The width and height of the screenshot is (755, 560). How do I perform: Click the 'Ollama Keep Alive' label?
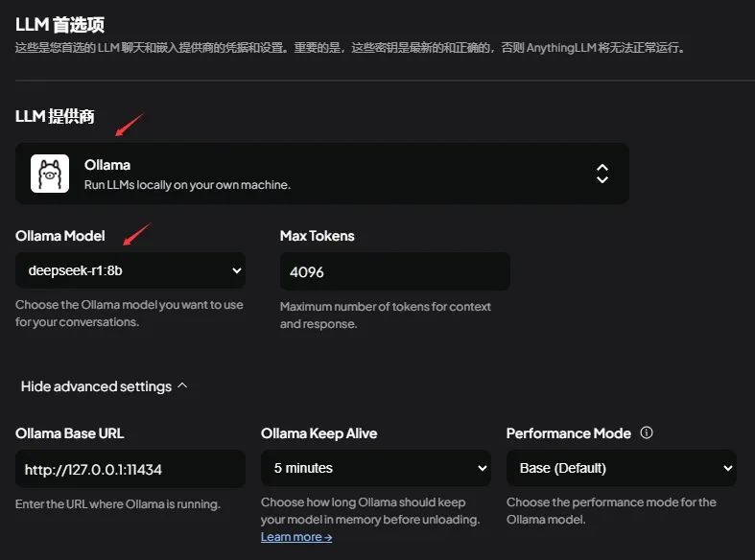coord(319,433)
